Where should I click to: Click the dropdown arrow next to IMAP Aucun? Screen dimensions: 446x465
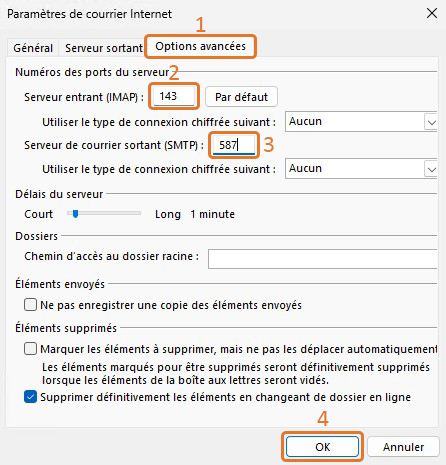point(431,122)
